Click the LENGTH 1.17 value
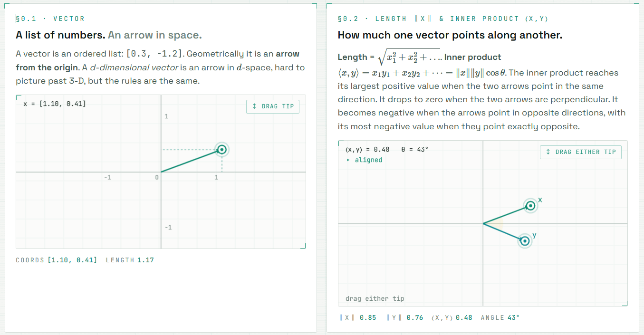Viewport: 644px width, 335px height. point(145,260)
